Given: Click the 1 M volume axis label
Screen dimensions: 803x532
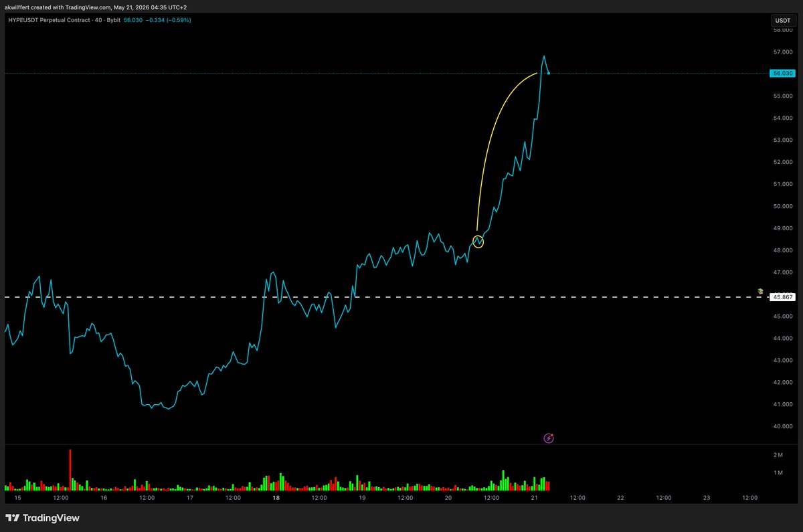Looking at the screenshot, I should [x=778, y=473].
